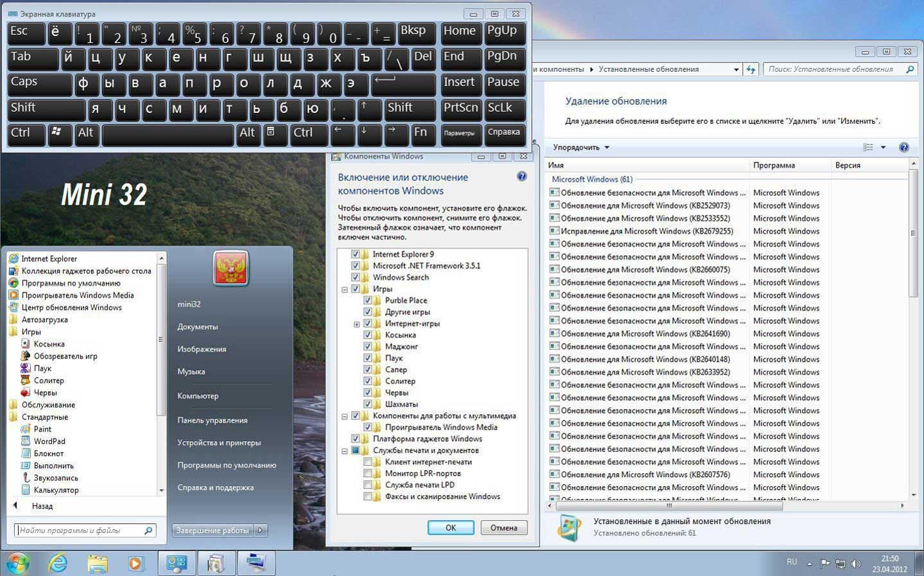Open the Упорядочить dropdown menu
The image size is (924, 576).
click(x=580, y=148)
